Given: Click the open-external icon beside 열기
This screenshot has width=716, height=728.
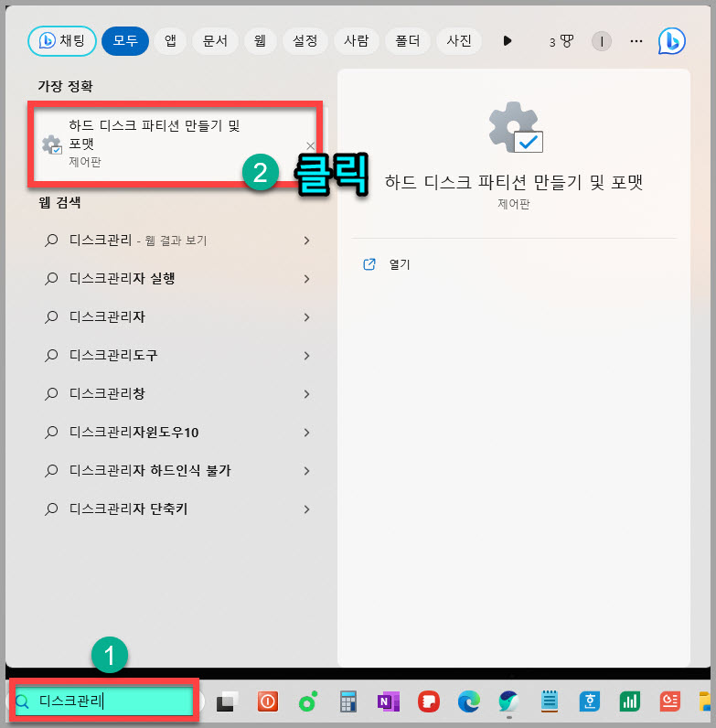Looking at the screenshot, I should (x=369, y=264).
